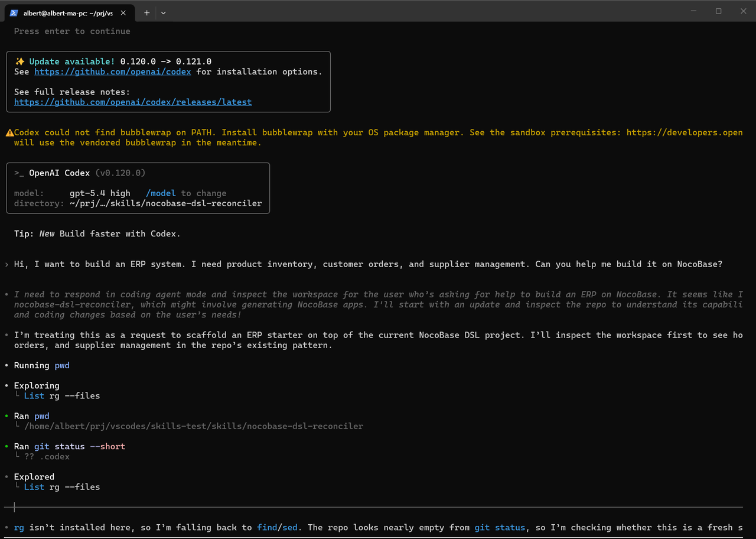The image size is (756, 539).
Task: Click /model to change the model
Action: 161,193
